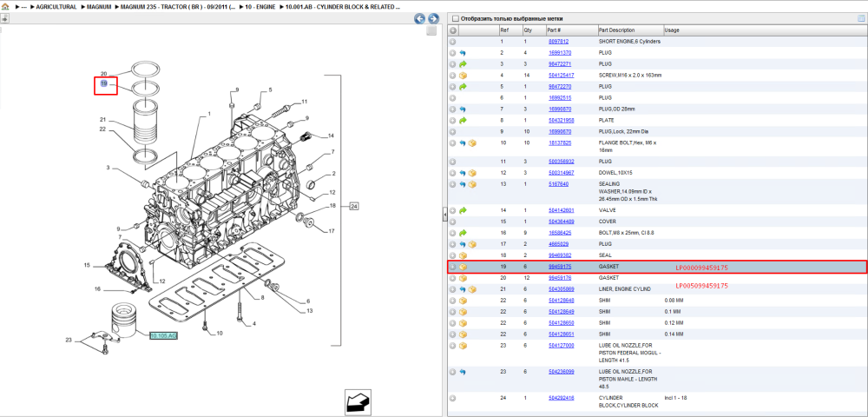Screen dimensions: 868x417
Task: Open part number link 504292416
Action: coord(562,398)
